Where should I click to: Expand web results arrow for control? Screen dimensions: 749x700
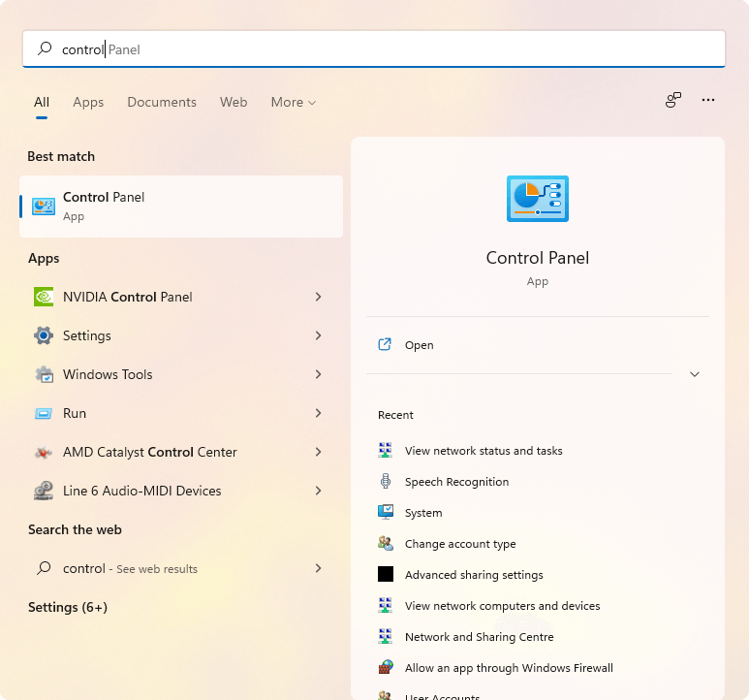point(318,568)
